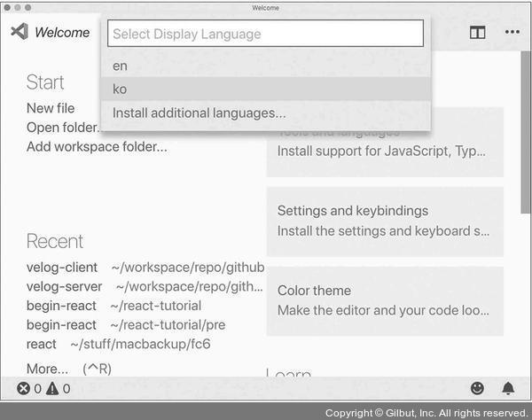Screen dimensions: 532x420
Task: Click the '~/workspace/repo/github' path text
Action: tap(188, 268)
